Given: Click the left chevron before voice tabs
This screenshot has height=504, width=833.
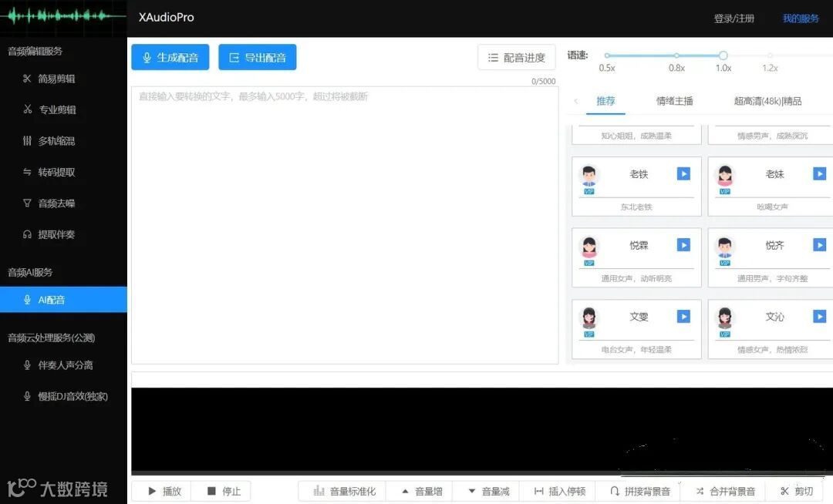Looking at the screenshot, I should (x=576, y=101).
